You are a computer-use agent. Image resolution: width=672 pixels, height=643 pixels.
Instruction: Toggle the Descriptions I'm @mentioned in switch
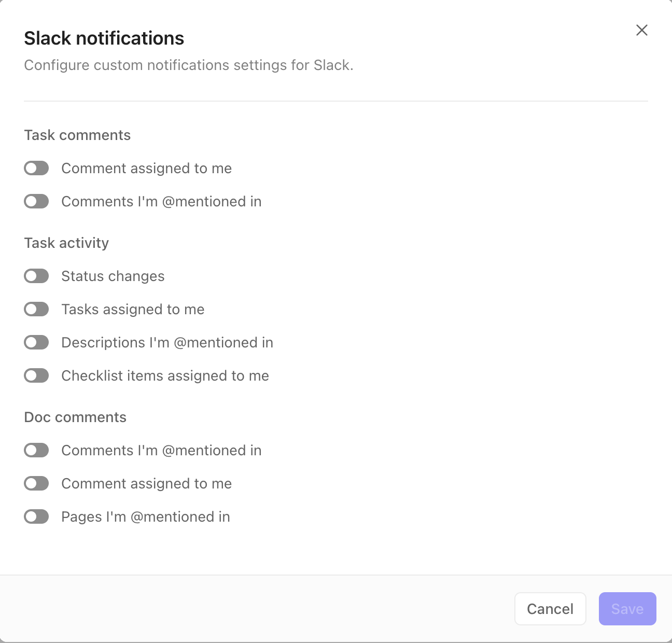(36, 342)
